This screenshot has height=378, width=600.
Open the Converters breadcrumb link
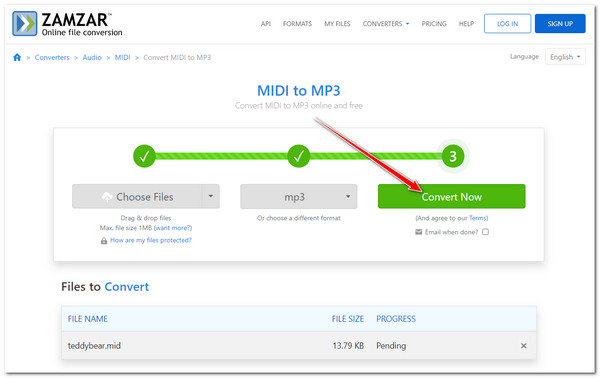[x=52, y=57]
